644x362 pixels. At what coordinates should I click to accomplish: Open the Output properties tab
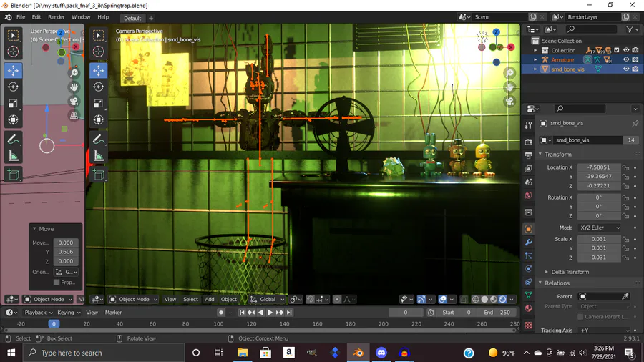tap(529, 155)
